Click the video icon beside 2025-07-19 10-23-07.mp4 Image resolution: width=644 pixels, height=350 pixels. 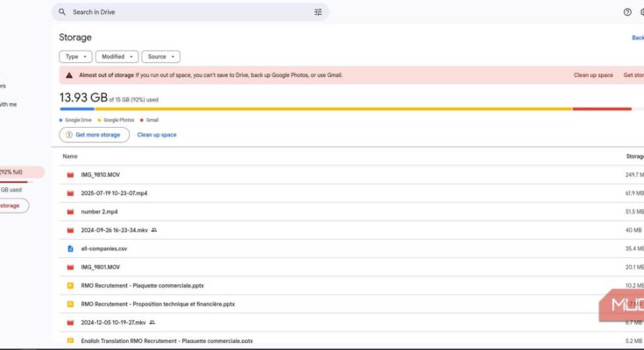click(x=70, y=193)
